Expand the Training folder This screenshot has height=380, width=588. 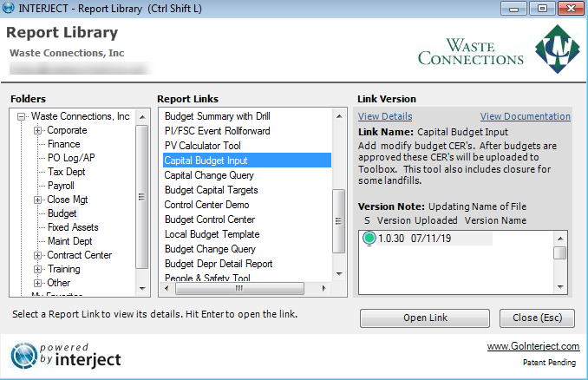coord(37,269)
